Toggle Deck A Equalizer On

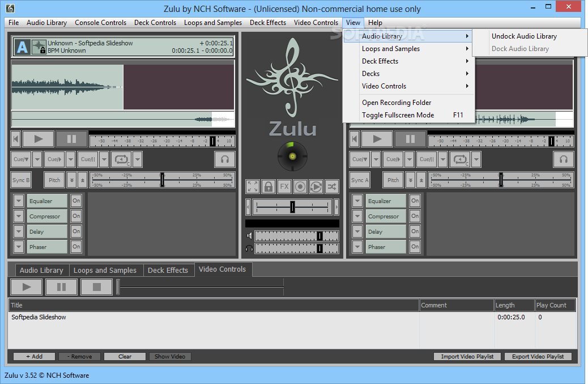76,201
